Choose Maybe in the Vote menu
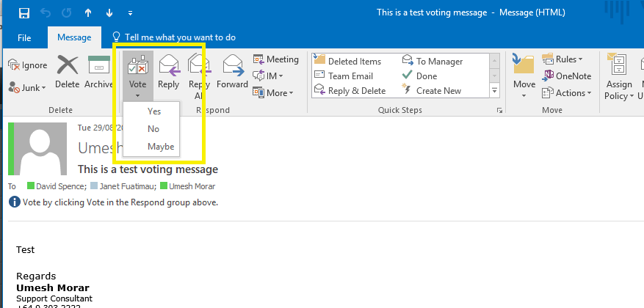644x308 pixels. tap(151, 147)
